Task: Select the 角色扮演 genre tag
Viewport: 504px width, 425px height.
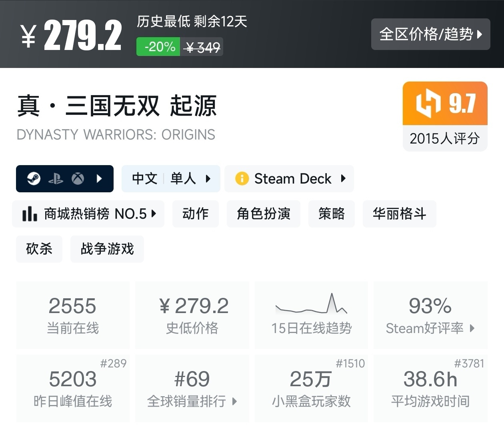Action: (x=264, y=214)
